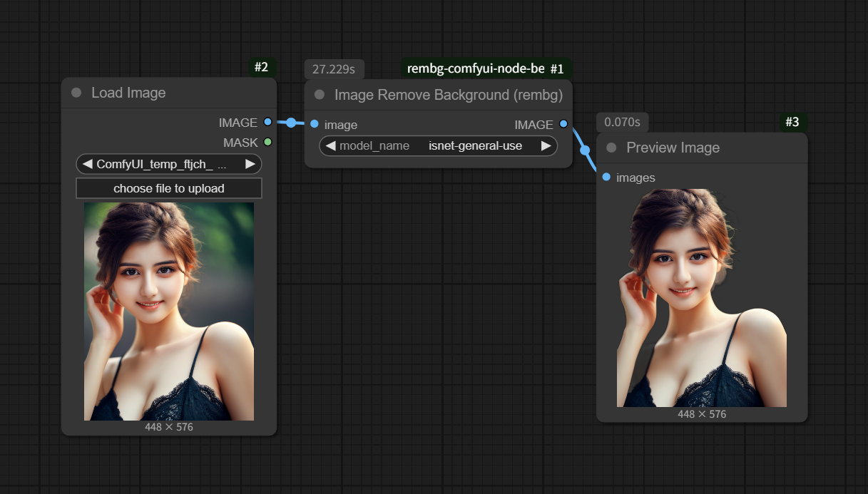
Task: Click the images input socket on Preview Image
Action: point(606,177)
